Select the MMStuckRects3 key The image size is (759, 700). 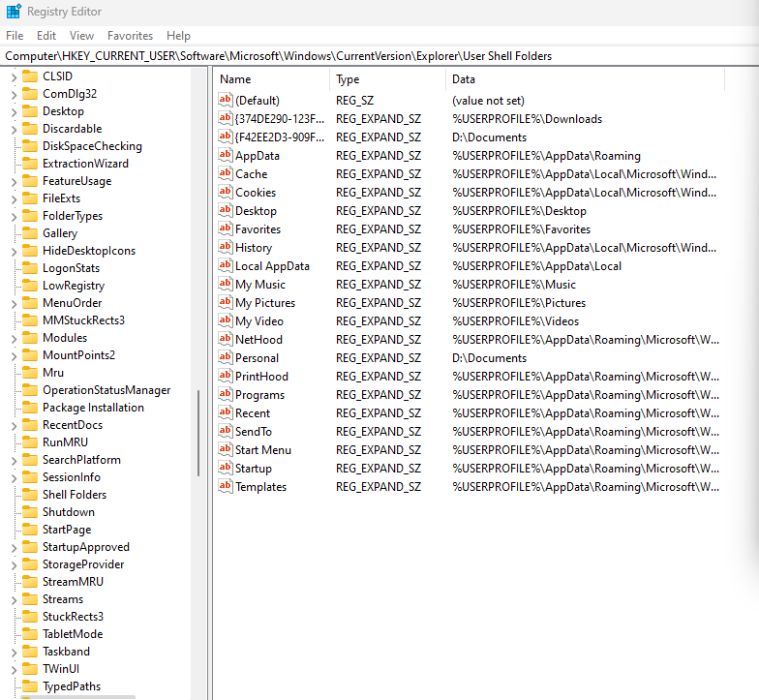pyautogui.click(x=83, y=320)
